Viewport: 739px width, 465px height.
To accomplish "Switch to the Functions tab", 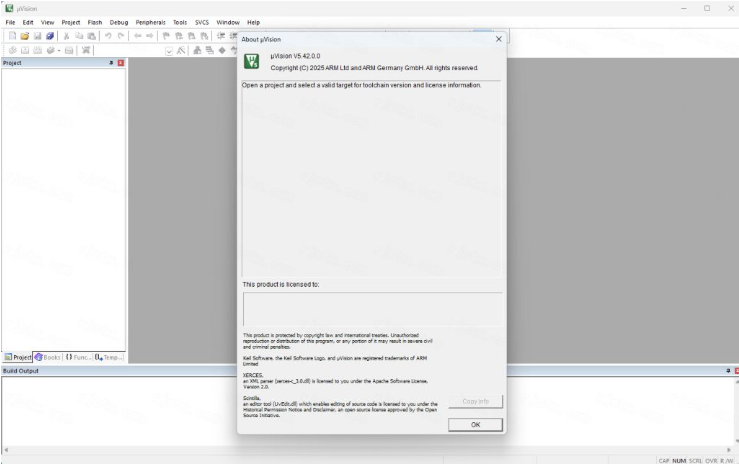I will point(78,357).
